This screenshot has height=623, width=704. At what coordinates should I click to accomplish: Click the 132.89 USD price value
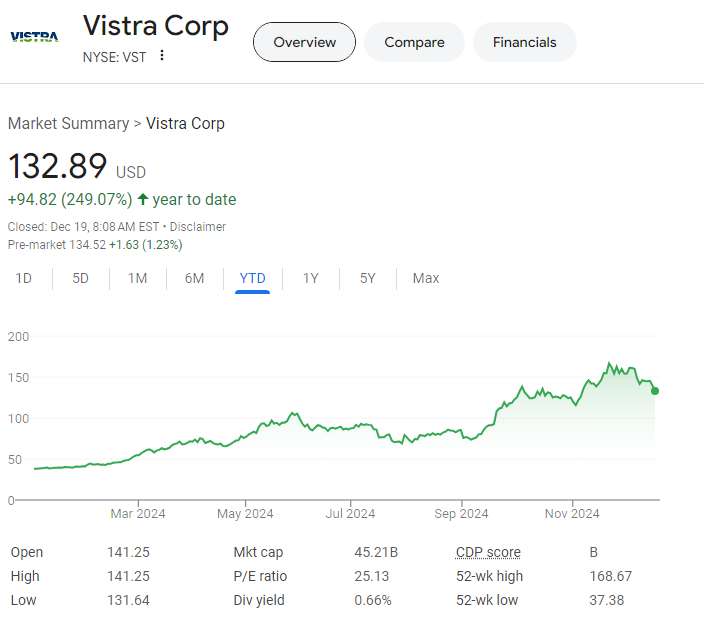[x=57, y=166]
